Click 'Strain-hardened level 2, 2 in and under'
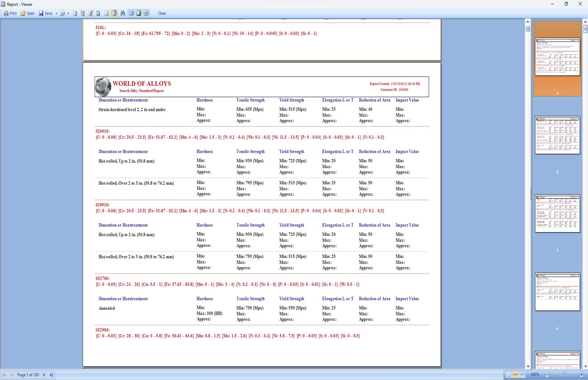Screen dimensions: 588x380 coord(132,110)
